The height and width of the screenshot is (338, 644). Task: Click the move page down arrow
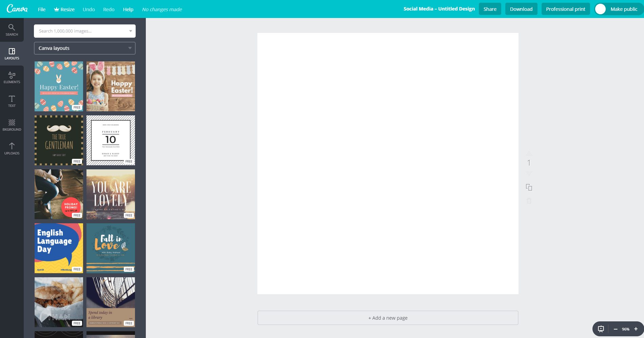point(529,173)
